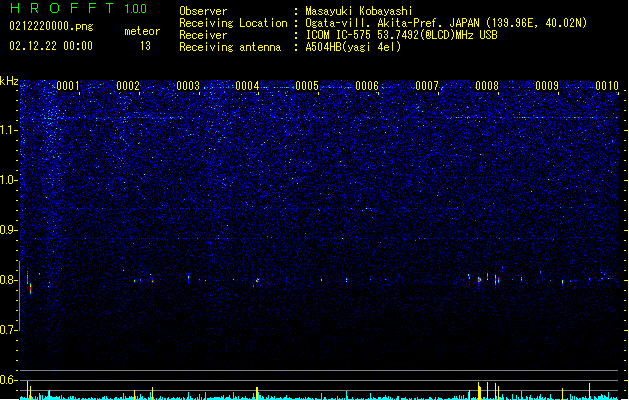Click the HROFFT 1.0.0 title text

[78, 8]
